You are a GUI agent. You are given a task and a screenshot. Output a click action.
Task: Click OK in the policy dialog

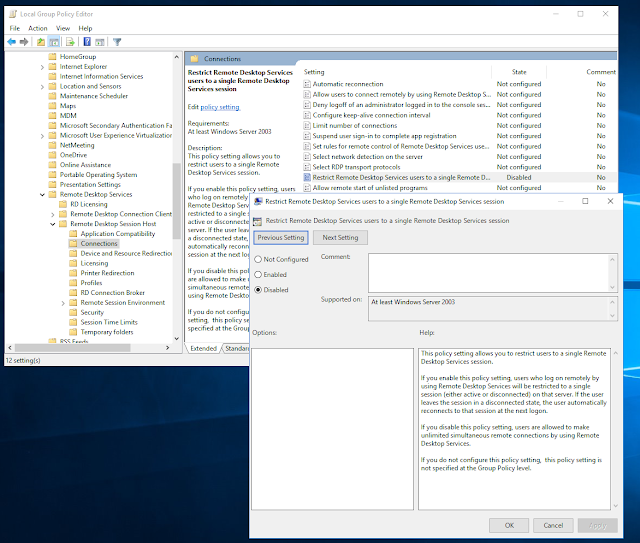click(509, 525)
